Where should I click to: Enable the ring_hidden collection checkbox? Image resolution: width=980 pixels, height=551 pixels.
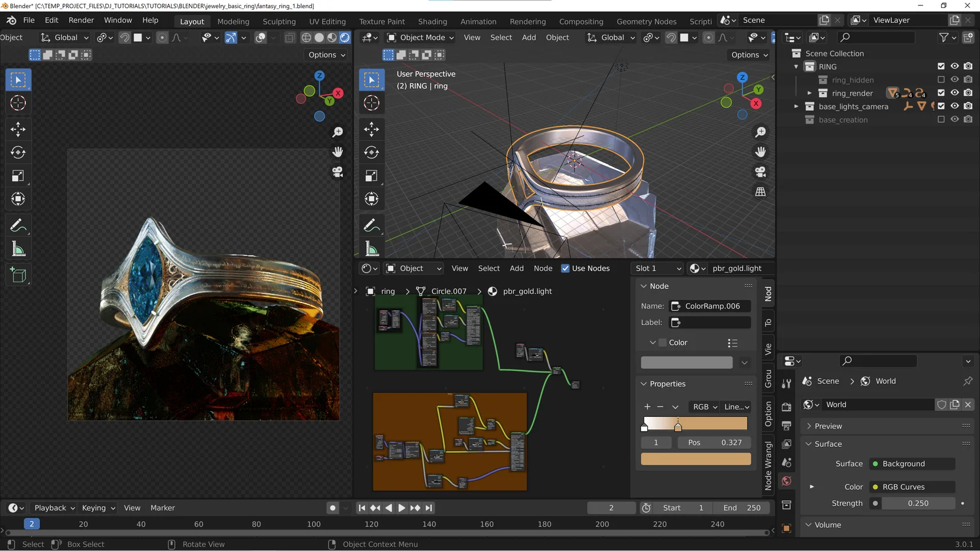[x=941, y=80]
